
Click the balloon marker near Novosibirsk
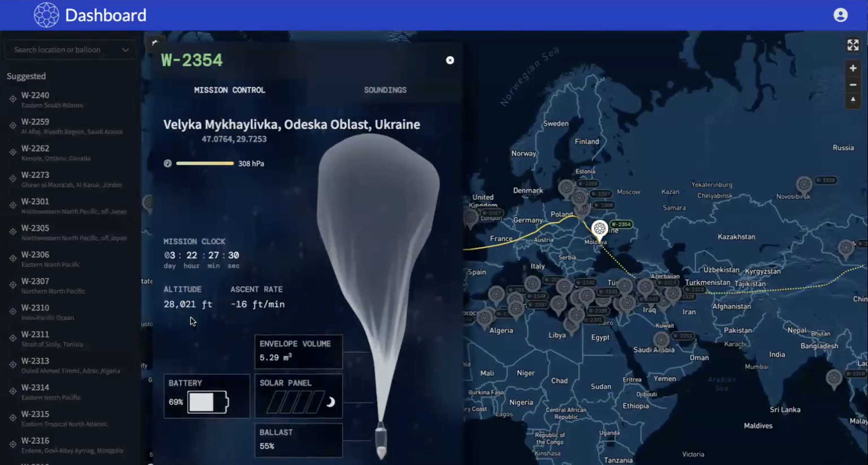point(804,185)
